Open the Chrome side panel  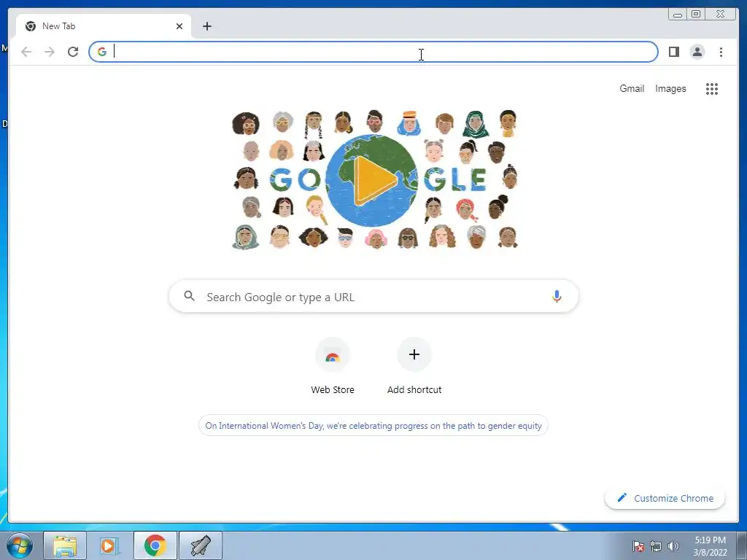(673, 52)
